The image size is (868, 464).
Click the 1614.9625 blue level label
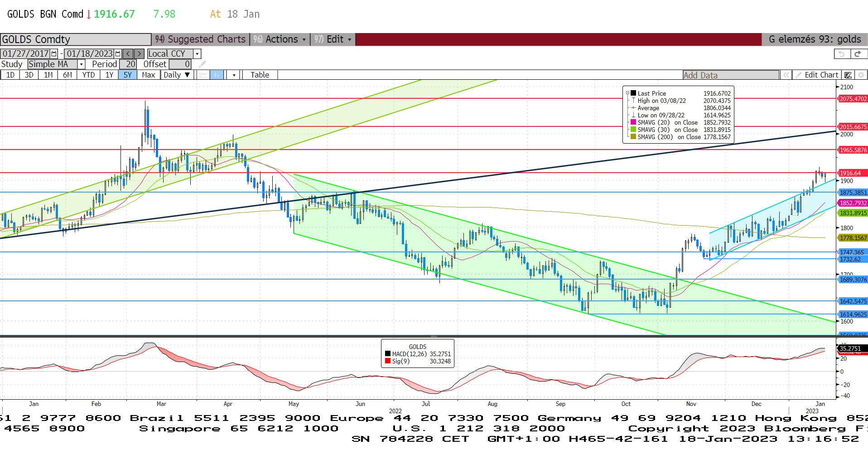point(853,314)
